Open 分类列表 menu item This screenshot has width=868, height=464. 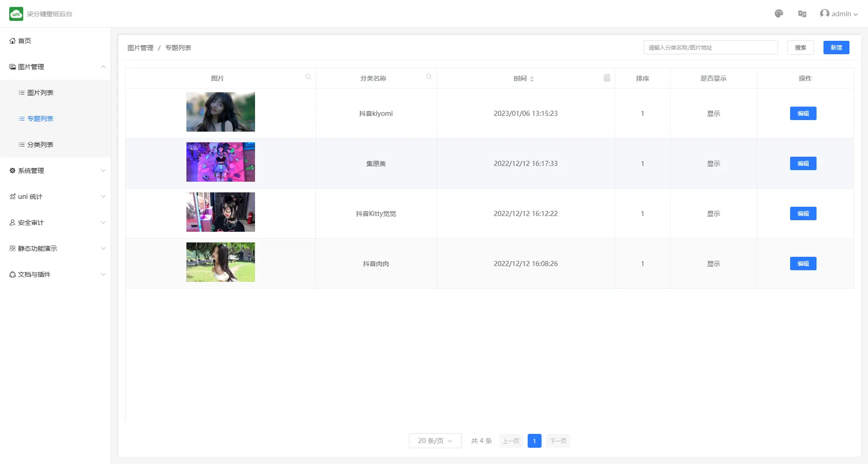pyautogui.click(x=55, y=145)
